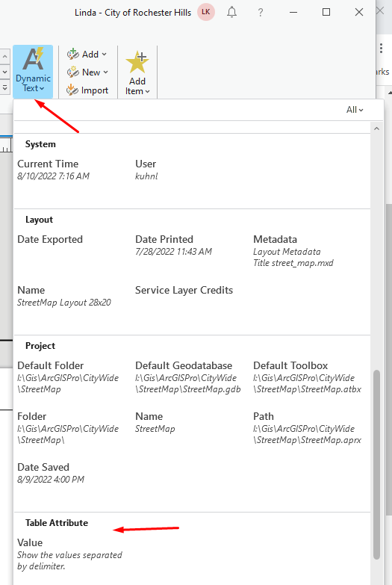Open the Dynamic Text gallery button
This screenshot has width=392, height=585.
(33, 71)
